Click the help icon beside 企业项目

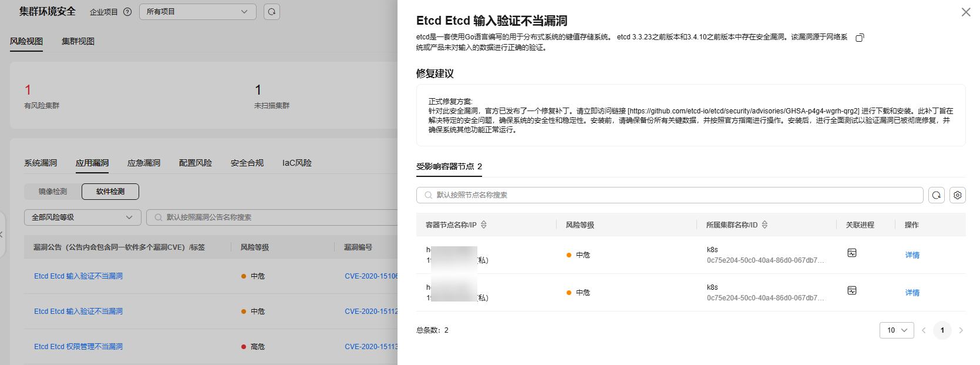click(x=127, y=12)
